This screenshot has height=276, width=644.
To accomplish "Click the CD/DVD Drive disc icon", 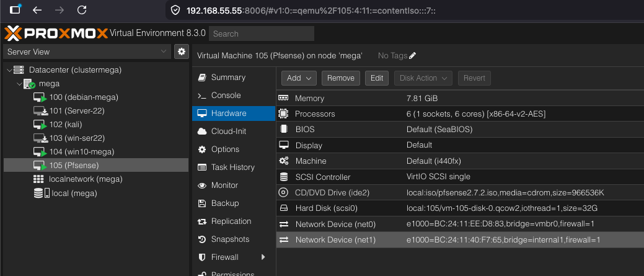I will click(283, 193).
